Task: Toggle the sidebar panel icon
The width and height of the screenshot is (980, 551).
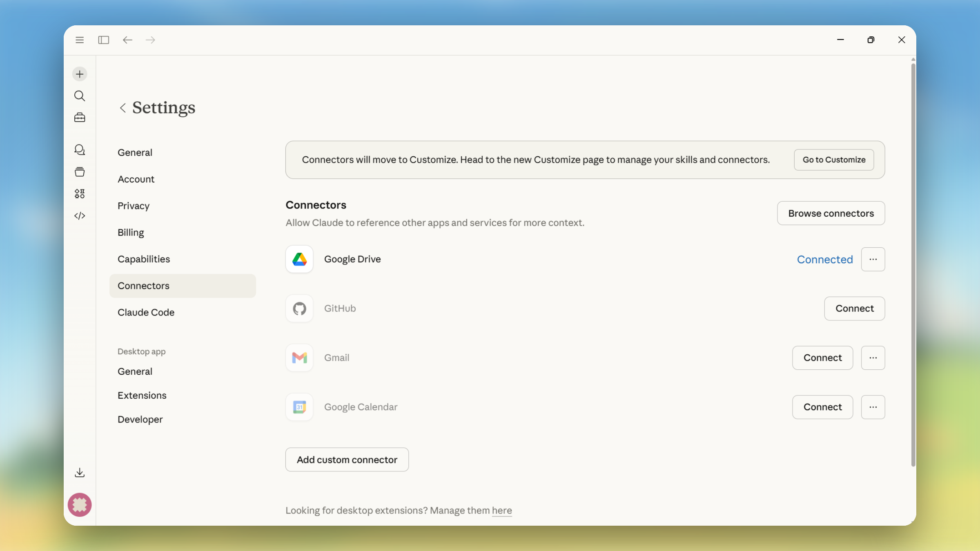Action: [x=103, y=40]
